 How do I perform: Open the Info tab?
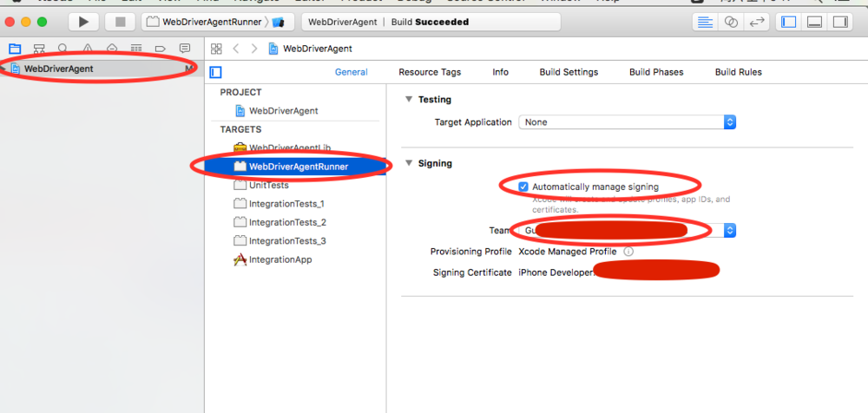(501, 72)
